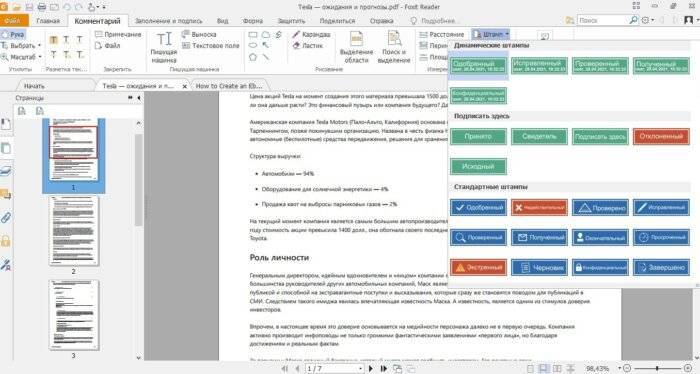Switch to the Главная ribbon tab
The height and width of the screenshot is (374, 700).
(x=48, y=21)
